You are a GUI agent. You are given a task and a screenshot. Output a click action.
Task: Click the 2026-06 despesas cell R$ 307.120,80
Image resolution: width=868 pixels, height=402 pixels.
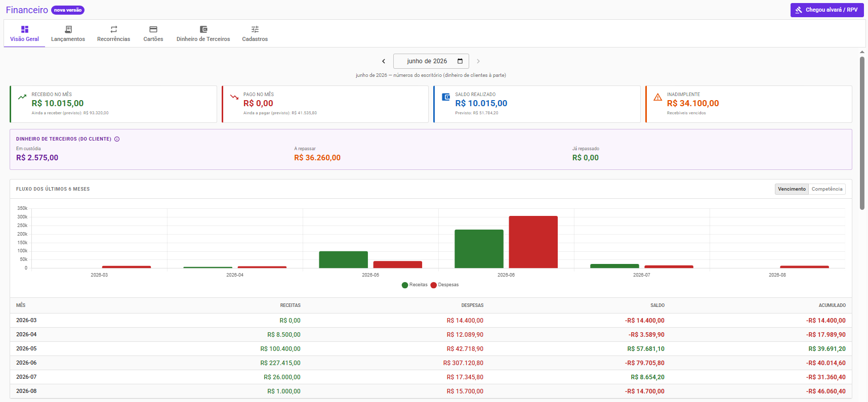463,363
